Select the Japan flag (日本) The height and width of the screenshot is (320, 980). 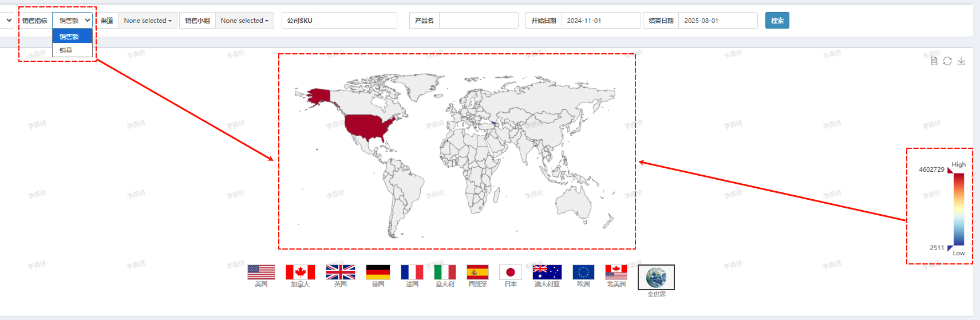(x=510, y=272)
